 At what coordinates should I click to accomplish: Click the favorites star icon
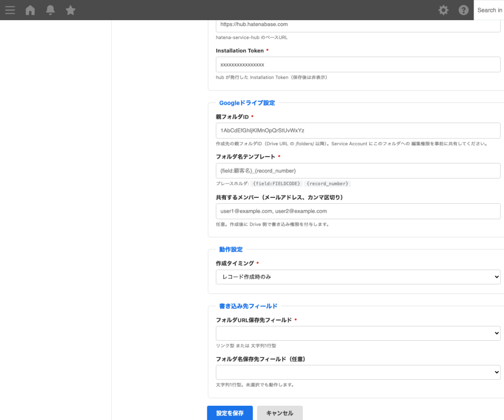pos(70,10)
